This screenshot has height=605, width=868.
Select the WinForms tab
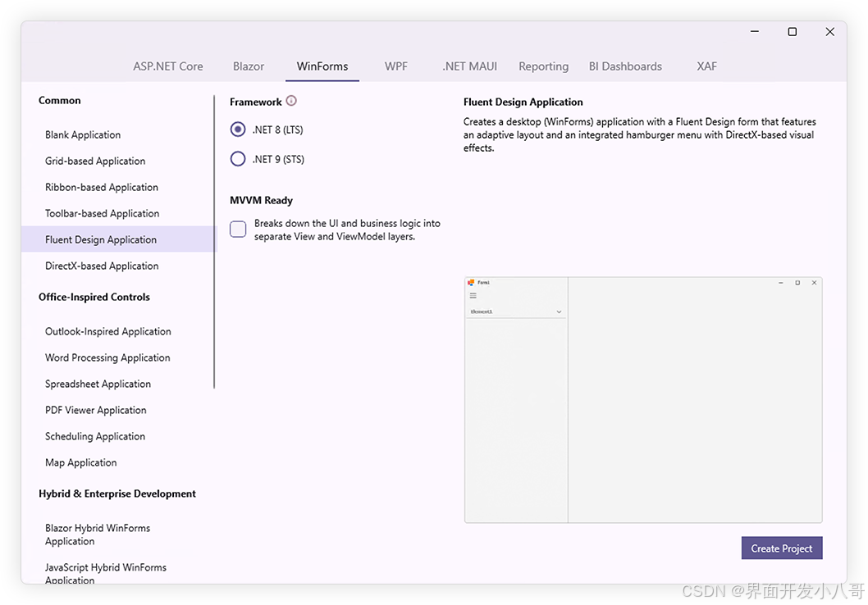click(x=322, y=66)
